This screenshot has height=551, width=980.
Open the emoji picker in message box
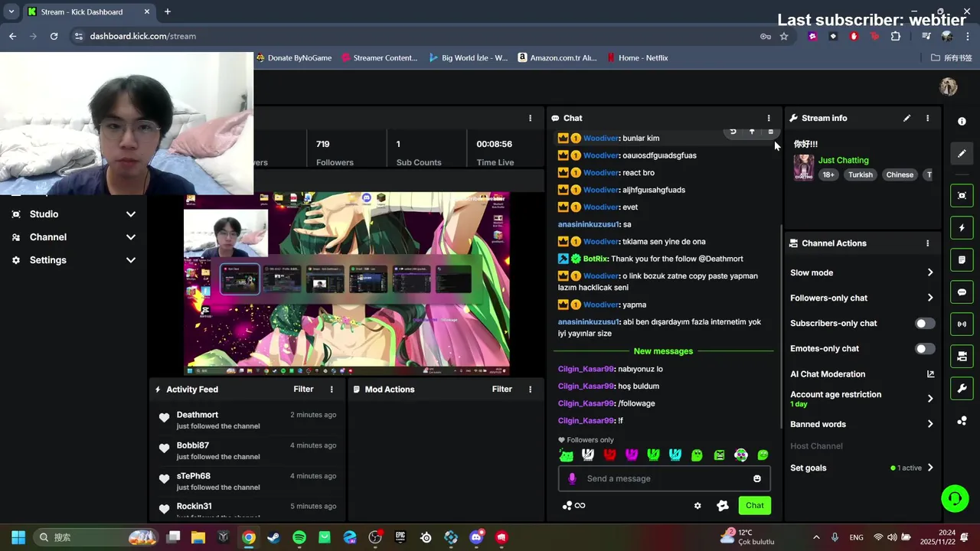point(757,479)
